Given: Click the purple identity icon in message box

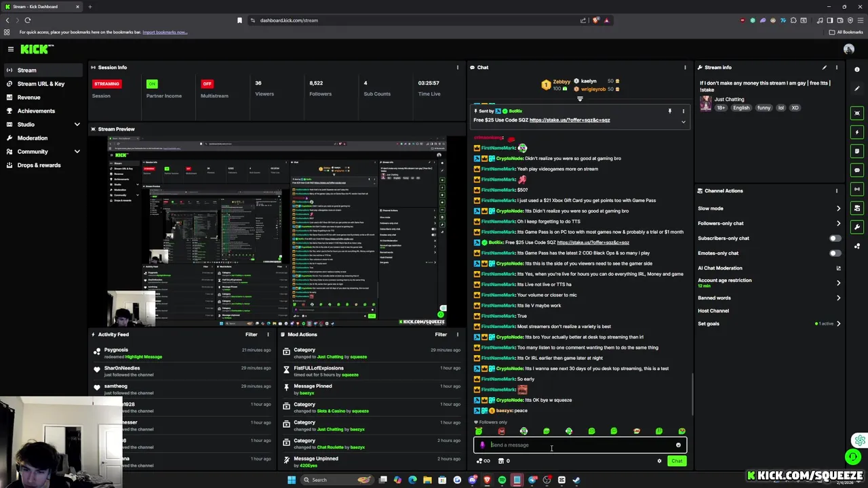Looking at the screenshot, I should (x=483, y=445).
